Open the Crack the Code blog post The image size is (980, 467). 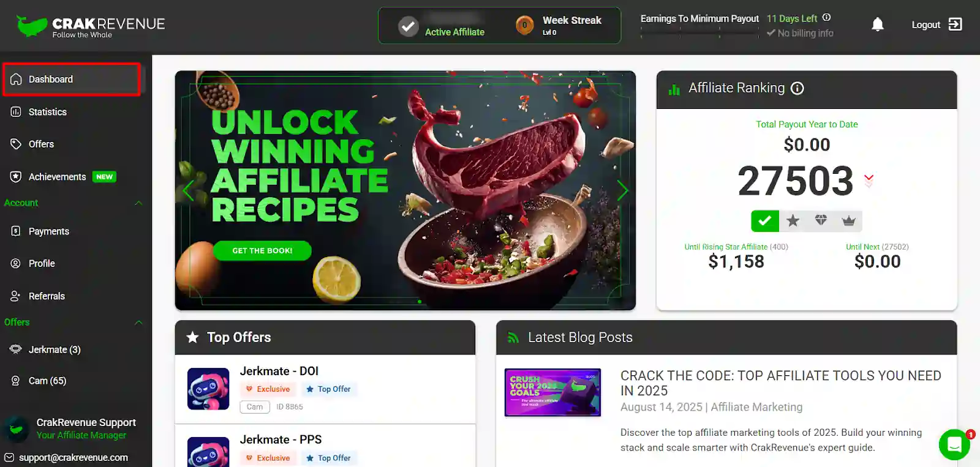pyautogui.click(x=781, y=383)
